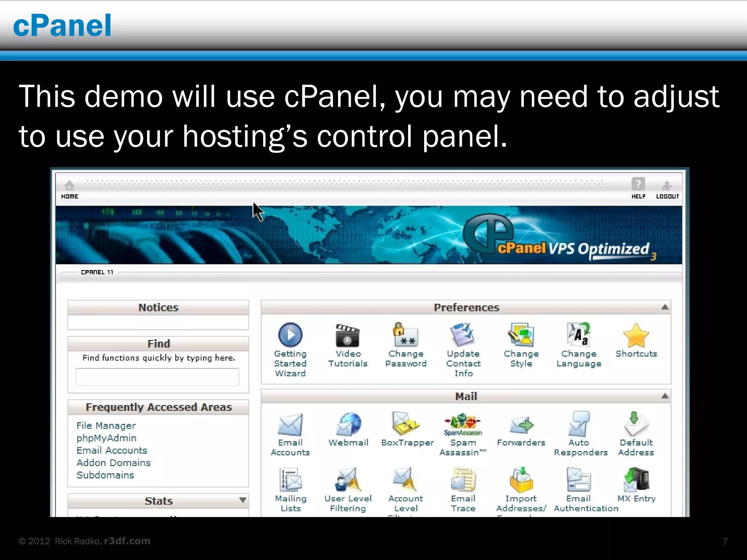
Task: Open Default Address icon
Action: pyautogui.click(x=636, y=424)
